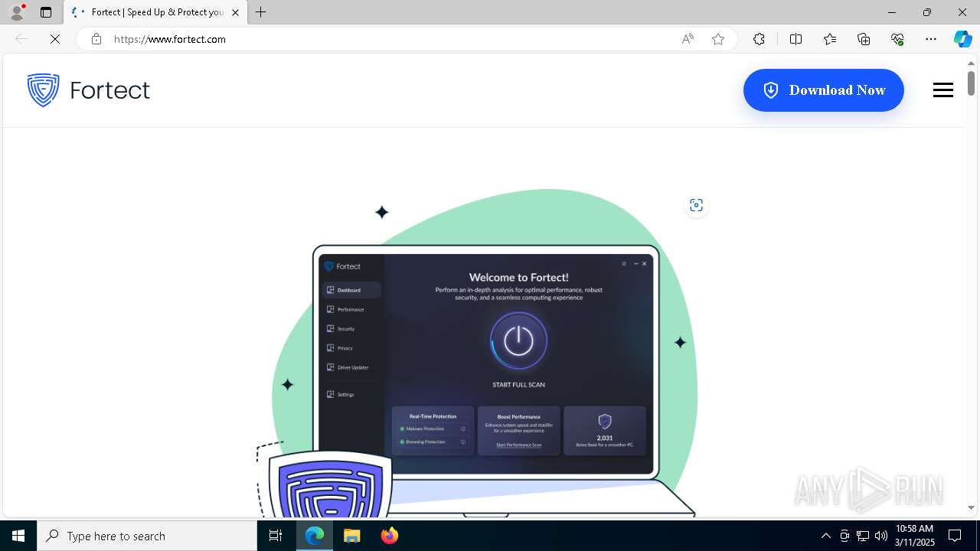Open a new tab
This screenshot has width=980, height=551.
tap(261, 12)
